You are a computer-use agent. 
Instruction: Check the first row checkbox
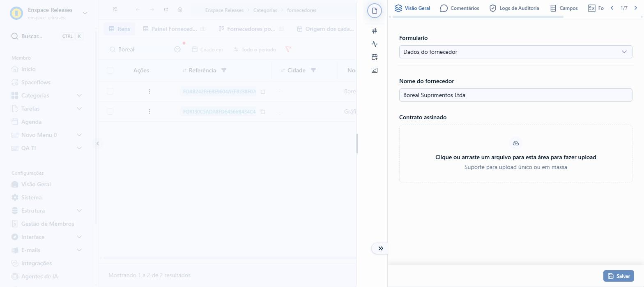110,91
